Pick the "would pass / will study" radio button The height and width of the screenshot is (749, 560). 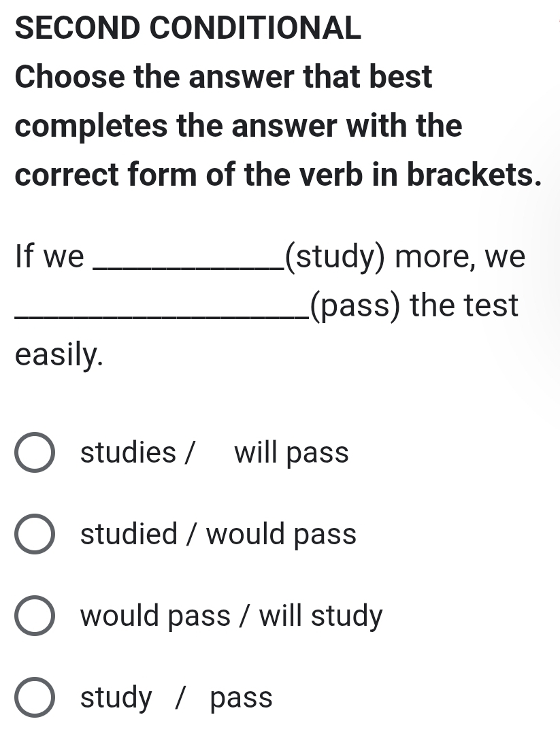click(34, 616)
